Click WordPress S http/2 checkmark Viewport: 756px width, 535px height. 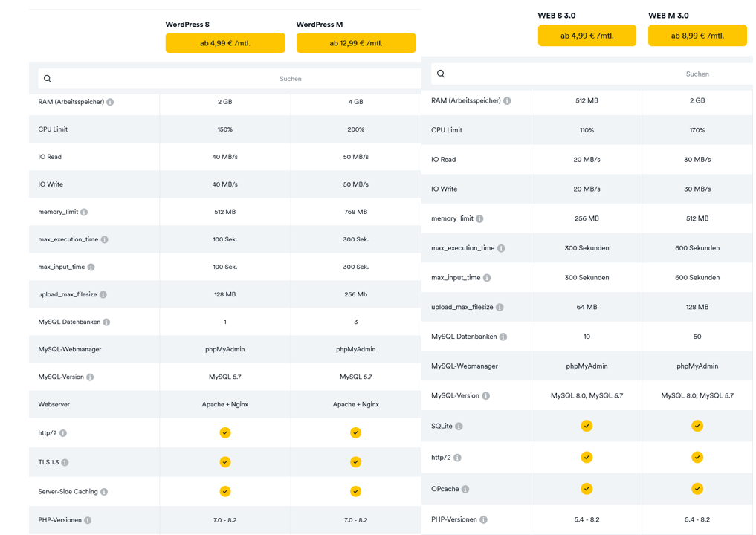pyautogui.click(x=225, y=432)
